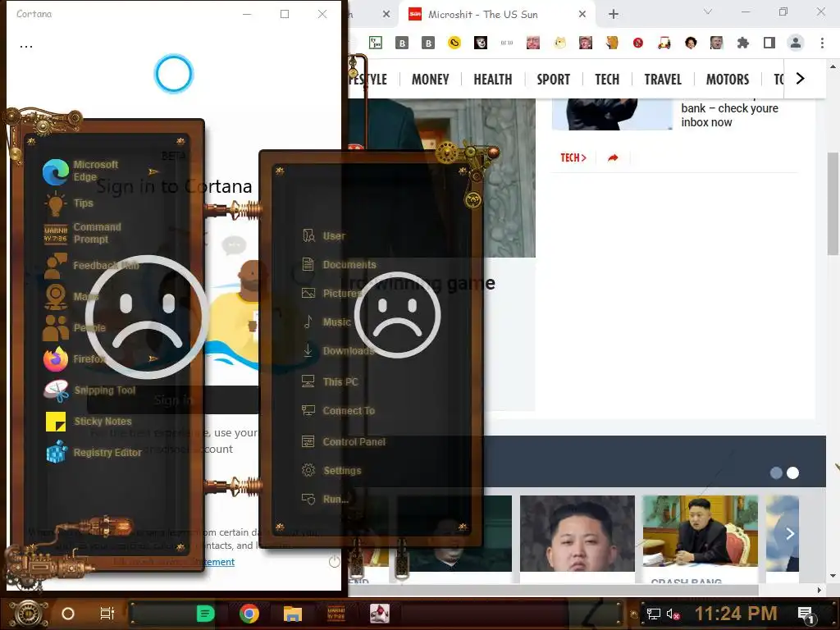Click the red share arrow icon
The image size is (840, 630).
[613, 157]
